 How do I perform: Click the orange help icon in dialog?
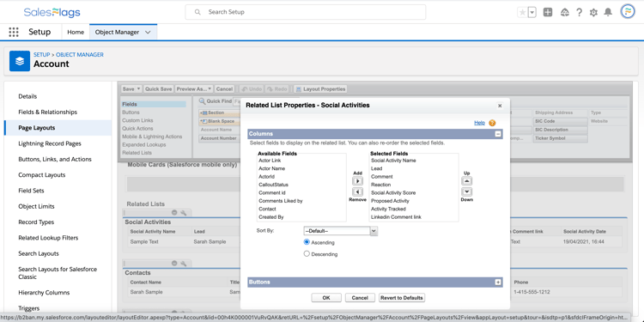click(x=492, y=123)
